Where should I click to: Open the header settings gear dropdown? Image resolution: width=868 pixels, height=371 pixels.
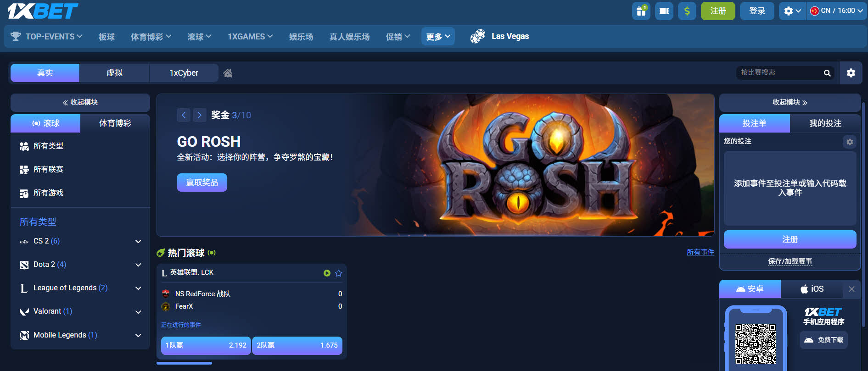(792, 11)
